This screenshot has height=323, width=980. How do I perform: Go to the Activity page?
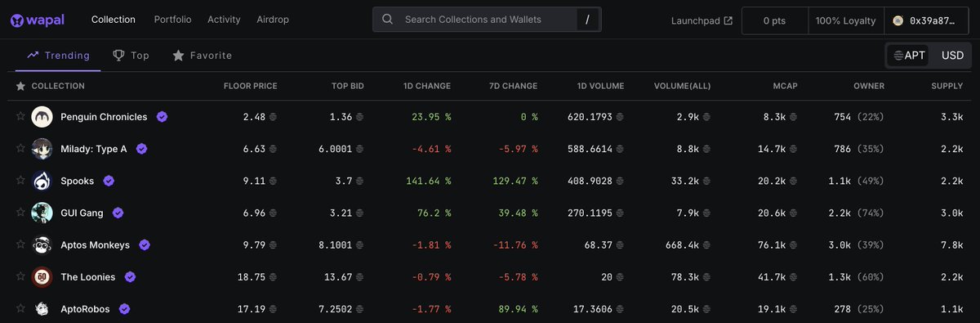click(x=224, y=20)
